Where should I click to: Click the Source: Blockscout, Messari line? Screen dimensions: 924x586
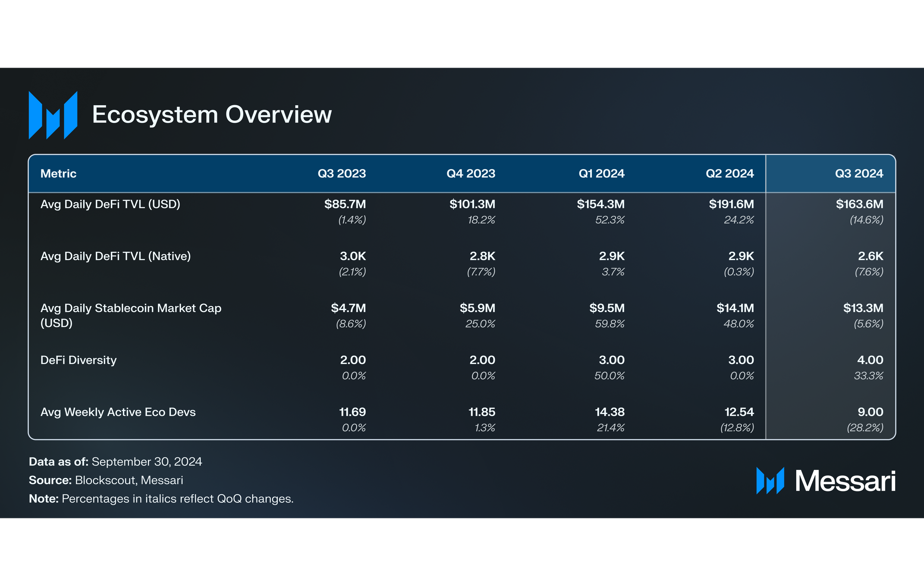pos(106,480)
